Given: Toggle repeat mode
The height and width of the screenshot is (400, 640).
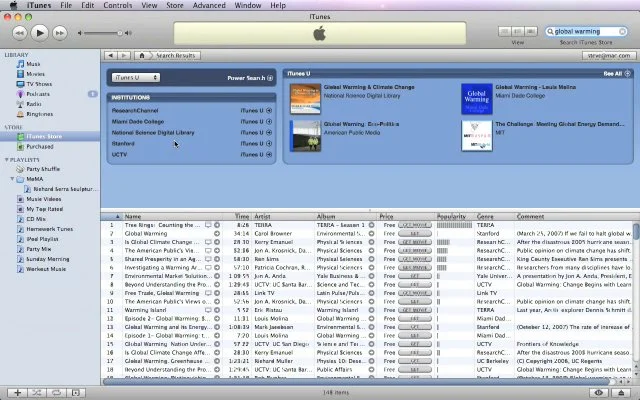Looking at the screenshot, I should tap(56, 393).
